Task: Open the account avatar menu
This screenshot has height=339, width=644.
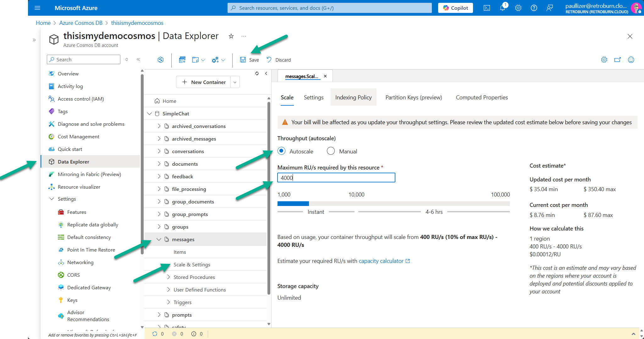Action: [636, 8]
